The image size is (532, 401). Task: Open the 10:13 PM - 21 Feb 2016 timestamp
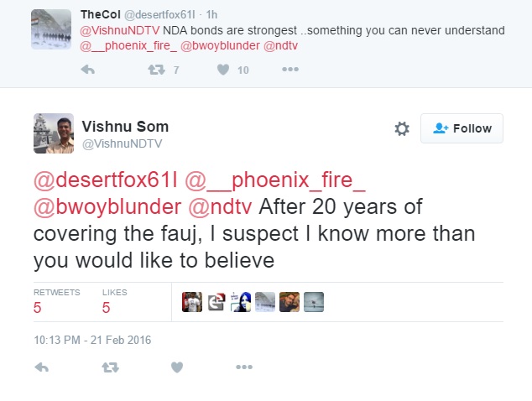(91, 340)
